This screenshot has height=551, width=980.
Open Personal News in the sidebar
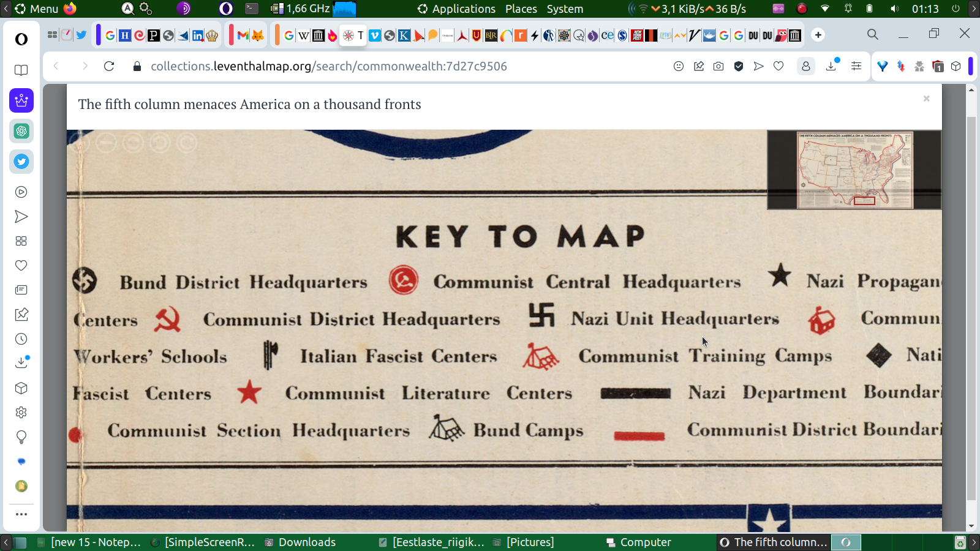click(x=21, y=290)
